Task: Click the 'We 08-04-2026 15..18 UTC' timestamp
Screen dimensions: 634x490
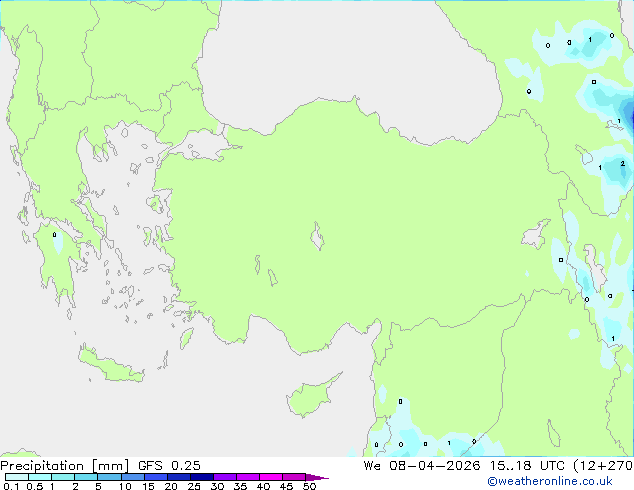Action: pos(464,466)
